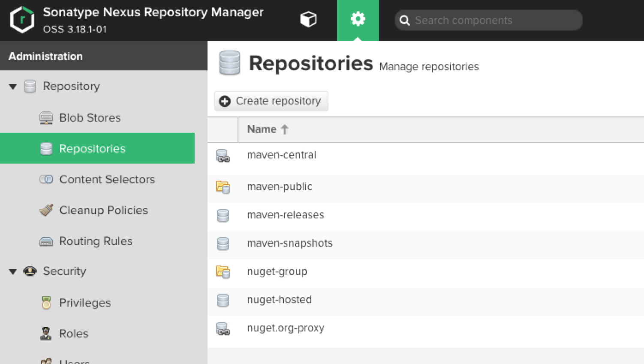Click the maven-snapshots hosted icon
The image size is (644, 364).
pos(223,244)
